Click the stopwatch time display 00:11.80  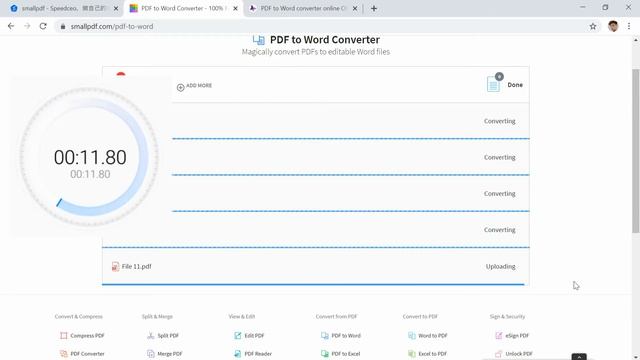coord(90,157)
